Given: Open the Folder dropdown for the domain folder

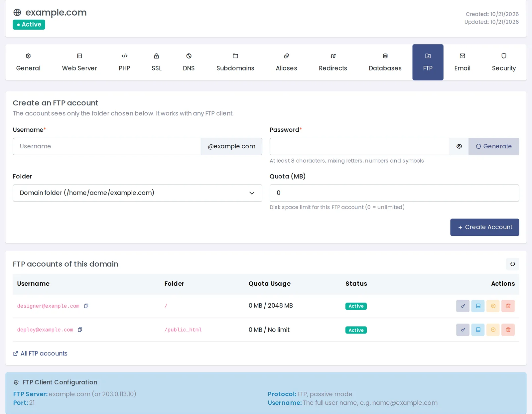Looking at the screenshot, I should tap(137, 193).
